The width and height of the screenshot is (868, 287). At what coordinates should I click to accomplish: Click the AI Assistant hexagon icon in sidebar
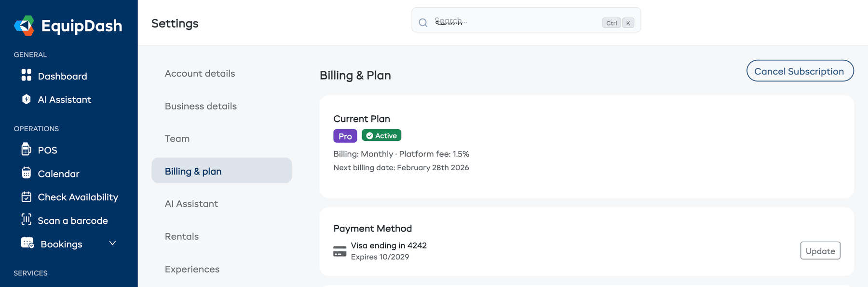(x=27, y=99)
